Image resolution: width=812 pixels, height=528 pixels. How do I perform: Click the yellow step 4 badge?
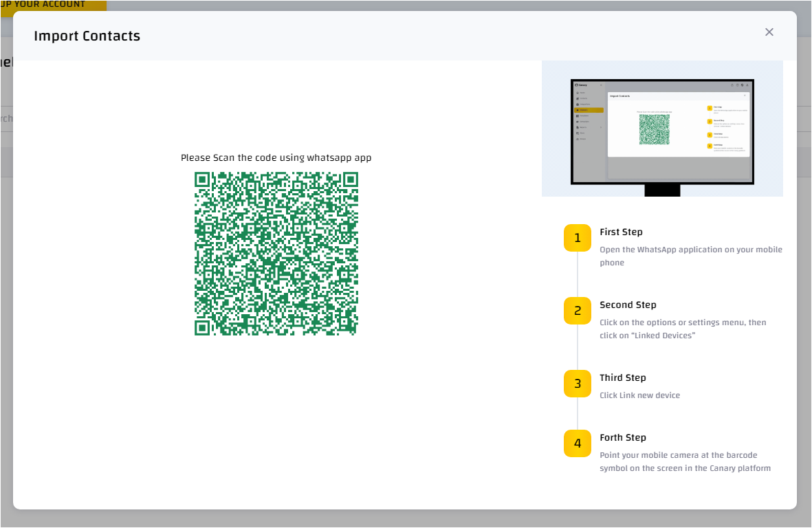click(x=578, y=443)
